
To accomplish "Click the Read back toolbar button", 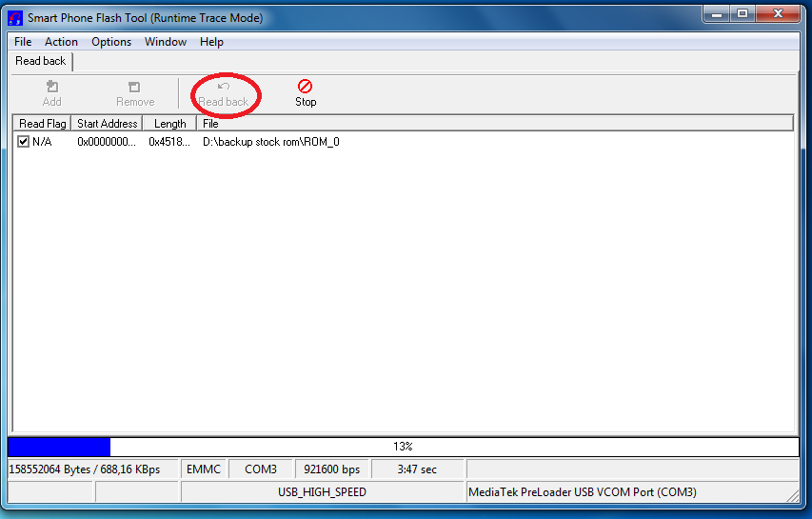I will (x=224, y=94).
